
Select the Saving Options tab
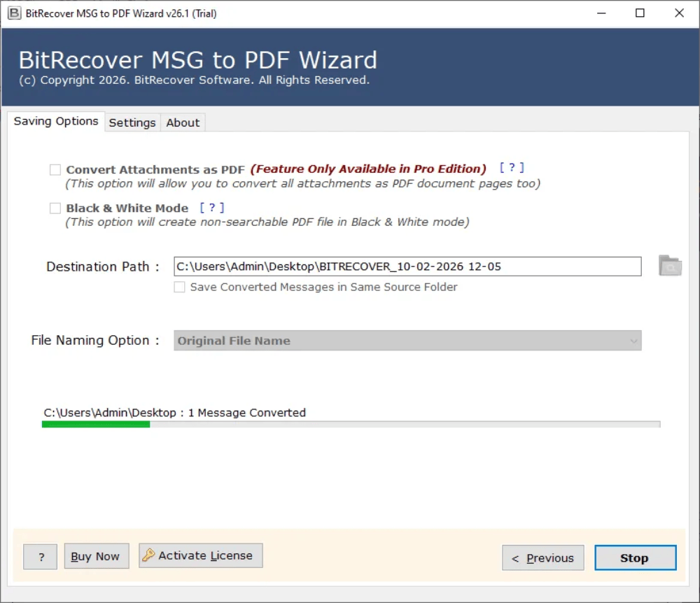pos(56,122)
